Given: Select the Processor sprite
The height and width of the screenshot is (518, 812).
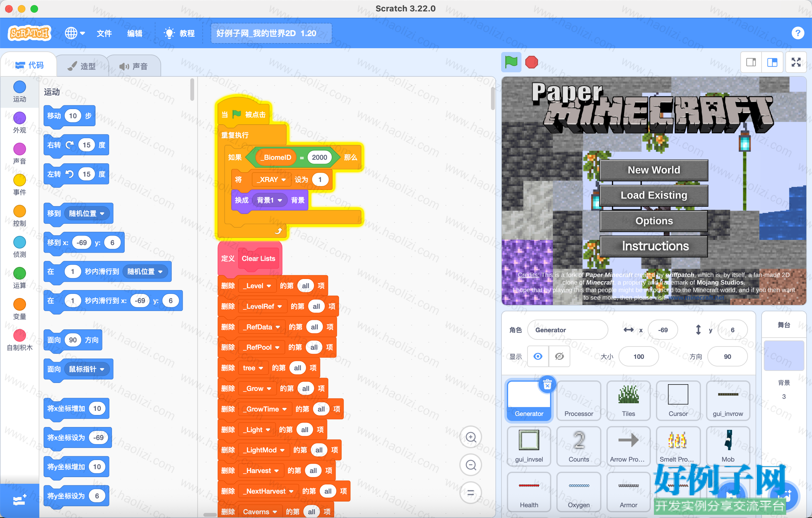Looking at the screenshot, I should pyautogui.click(x=579, y=401).
